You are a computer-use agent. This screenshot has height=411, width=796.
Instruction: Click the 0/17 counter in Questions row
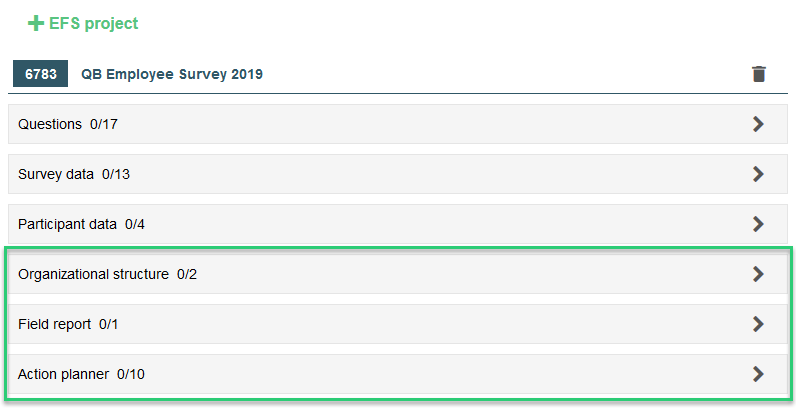click(104, 124)
